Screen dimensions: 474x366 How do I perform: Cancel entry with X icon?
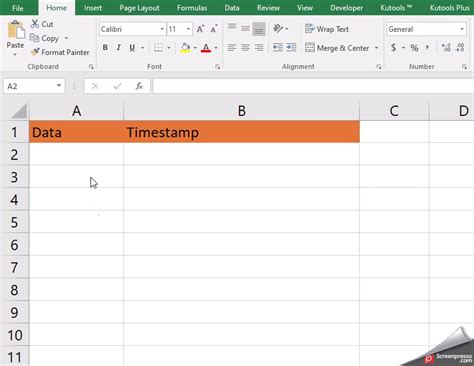pos(95,86)
